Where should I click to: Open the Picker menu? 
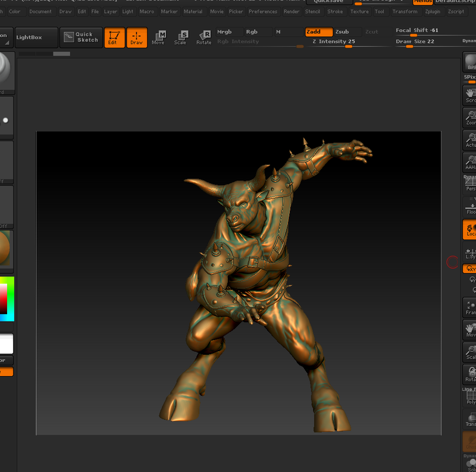[x=236, y=11]
